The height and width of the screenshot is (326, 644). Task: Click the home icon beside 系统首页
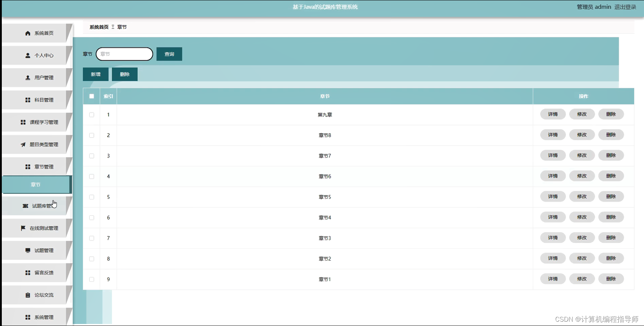point(28,33)
